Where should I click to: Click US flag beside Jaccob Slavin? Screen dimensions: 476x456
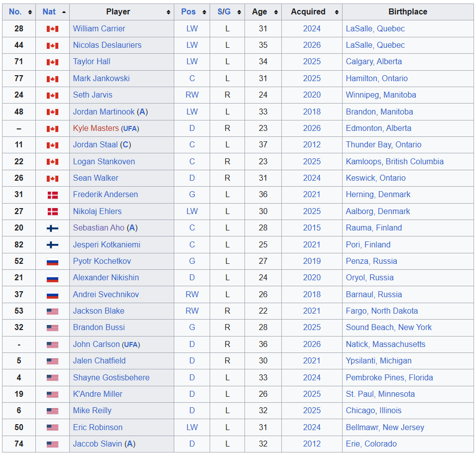[x=52, y=444]
